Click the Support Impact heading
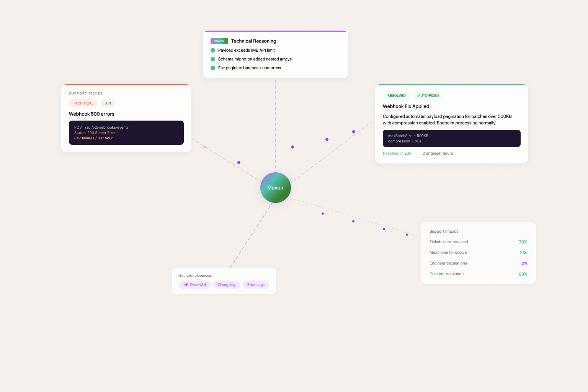 click(x=444, y=232)
